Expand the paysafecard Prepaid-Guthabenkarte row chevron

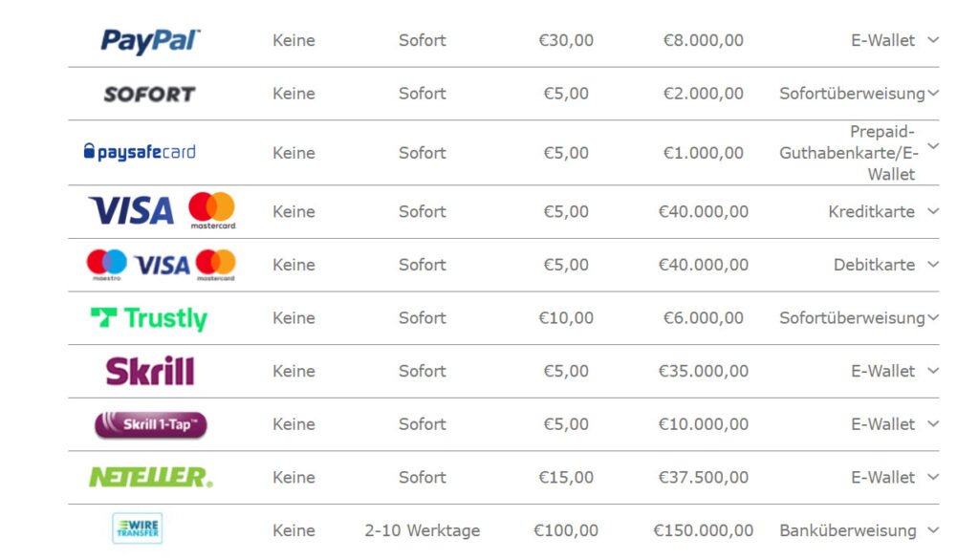(933, 146)
